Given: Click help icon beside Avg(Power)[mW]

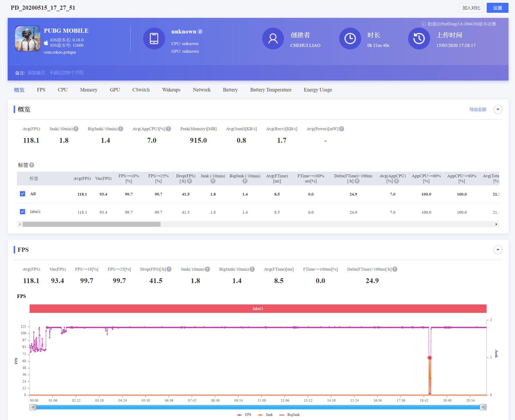Looking at the screenshot, I should 342,129.
